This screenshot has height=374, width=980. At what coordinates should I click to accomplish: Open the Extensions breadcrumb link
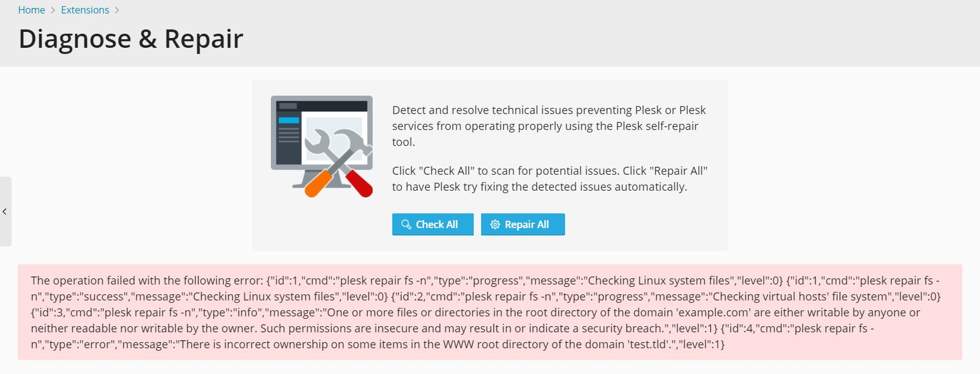tap(85, 10)
